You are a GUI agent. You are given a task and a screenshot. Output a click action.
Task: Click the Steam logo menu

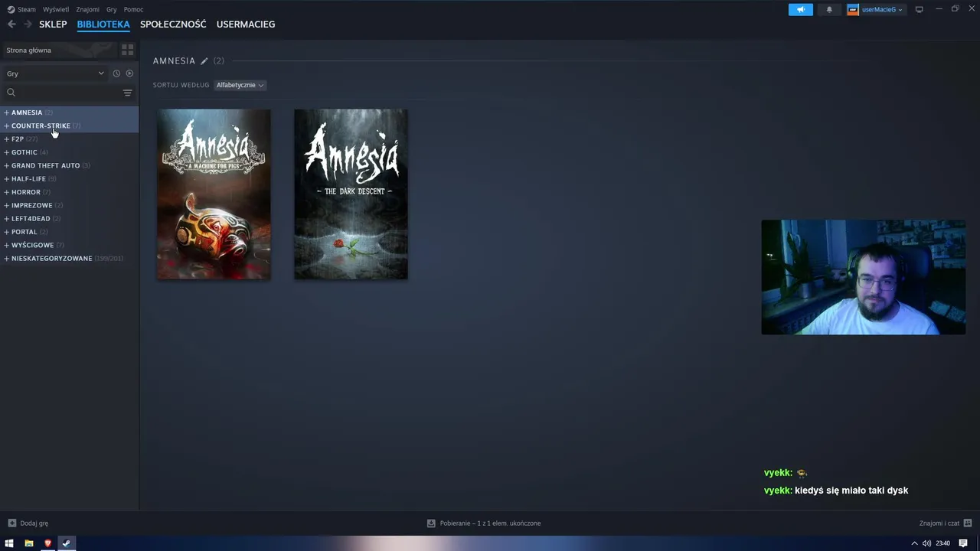click(x=21, y=9)
